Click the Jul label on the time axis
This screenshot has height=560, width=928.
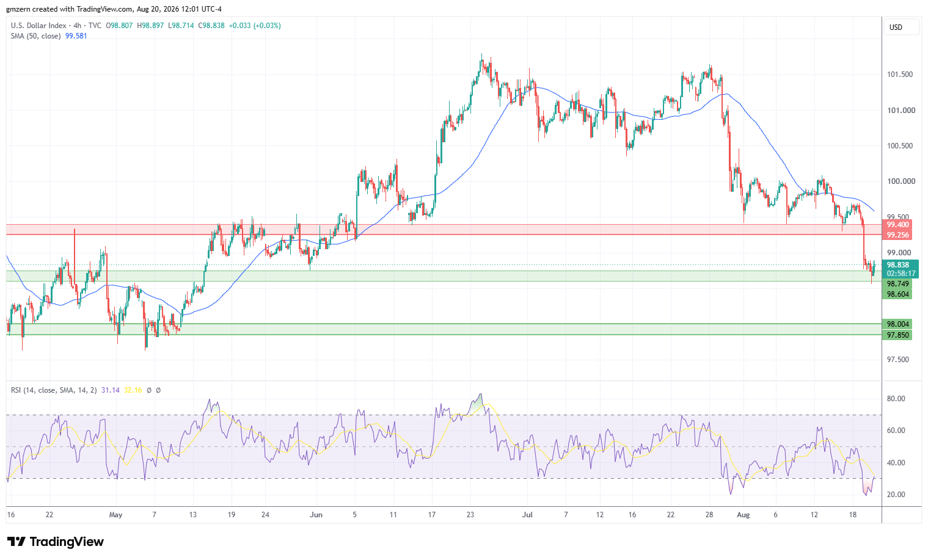[x=527, y=515]
